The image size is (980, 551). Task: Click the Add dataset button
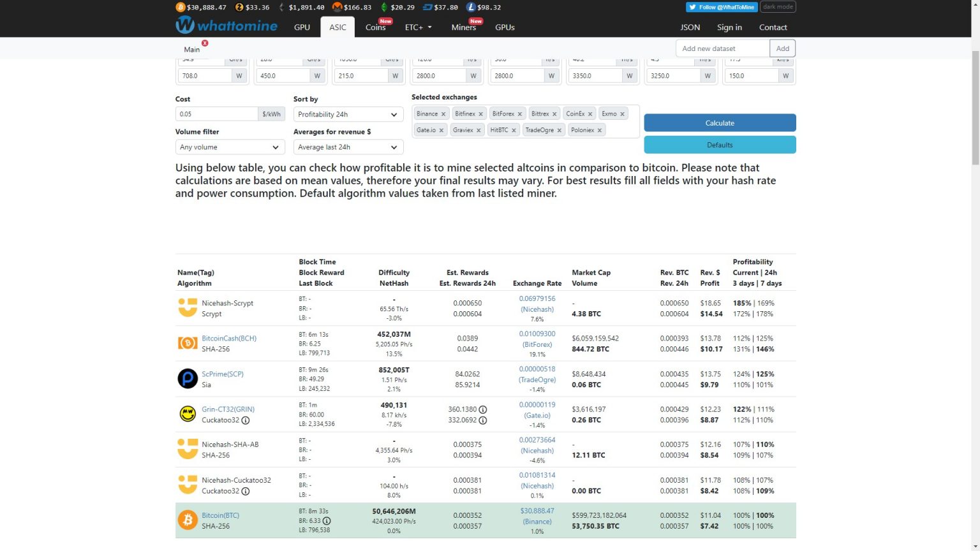click(782, 48)
